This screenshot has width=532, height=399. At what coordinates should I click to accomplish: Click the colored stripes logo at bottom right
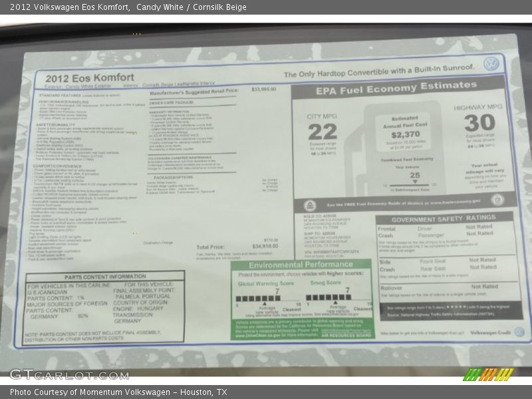click(x=489, y=374)
